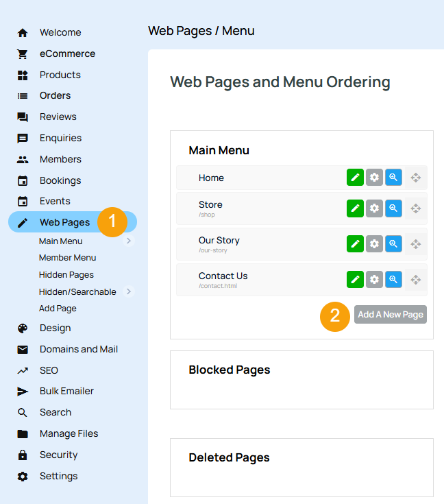The height and width of the screenshot is (504, 444).
Task: Click the eCommerce cart icon in sidebar
Action: tap(23, 53)
